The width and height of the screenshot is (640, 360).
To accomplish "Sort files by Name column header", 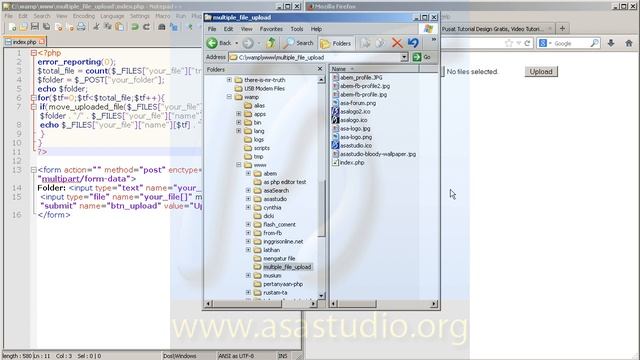I will 374,69.
